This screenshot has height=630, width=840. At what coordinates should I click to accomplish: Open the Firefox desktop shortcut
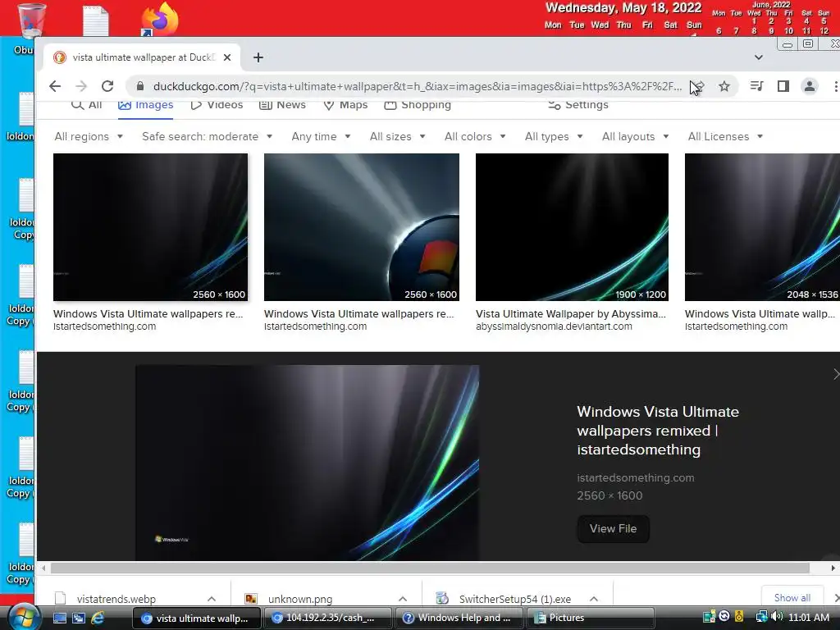[x=159, y=19]
